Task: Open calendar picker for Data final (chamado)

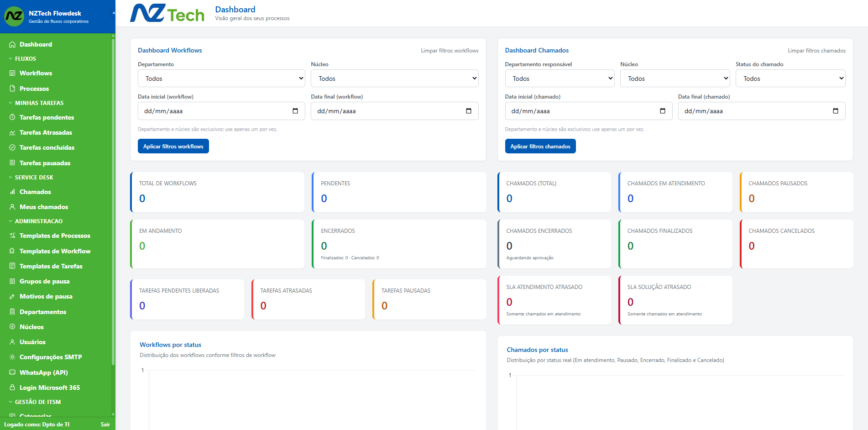Action: tap(836, 111)
